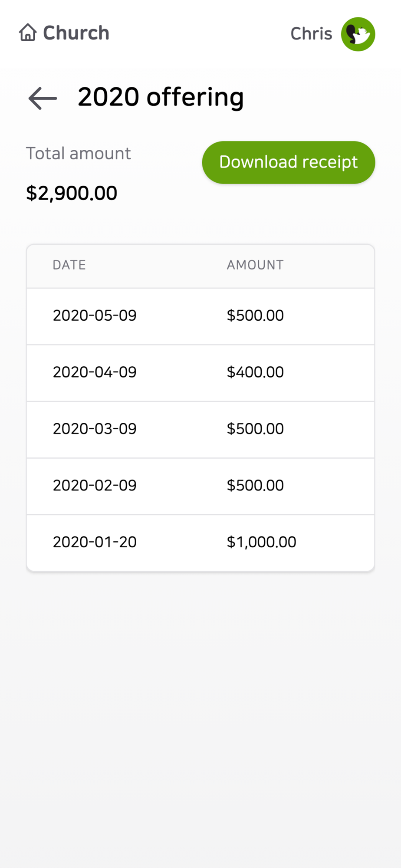The height and width of the screenshot is (868, 401).
Task: Select the $500.00 amount for 2020-05-09
Action: point(255,316)
